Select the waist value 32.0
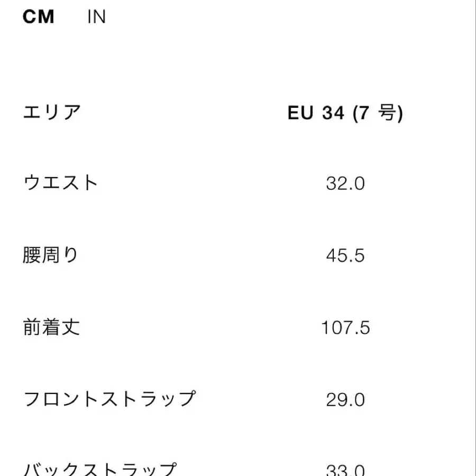This screenshot has width=476, height=476. 344,184
